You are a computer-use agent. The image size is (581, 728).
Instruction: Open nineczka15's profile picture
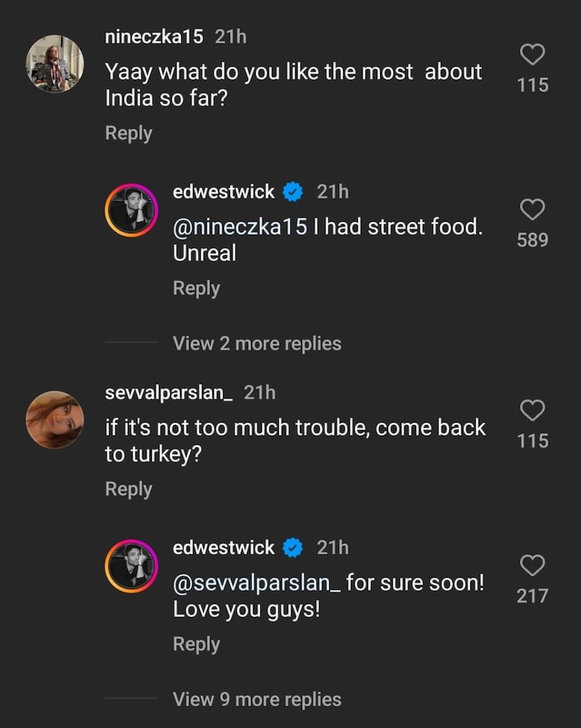coord(54,62)
